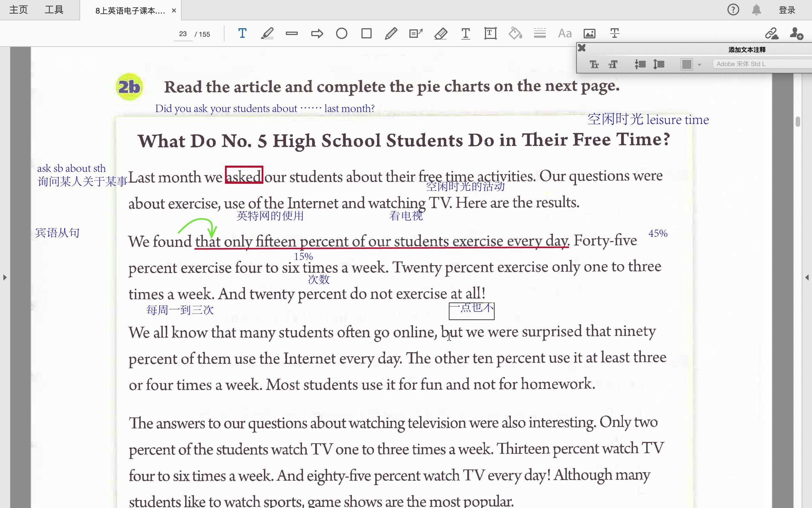812x508 pixels.
Task: Open the paint bucket fill color tool
Action: click(515, 34)
